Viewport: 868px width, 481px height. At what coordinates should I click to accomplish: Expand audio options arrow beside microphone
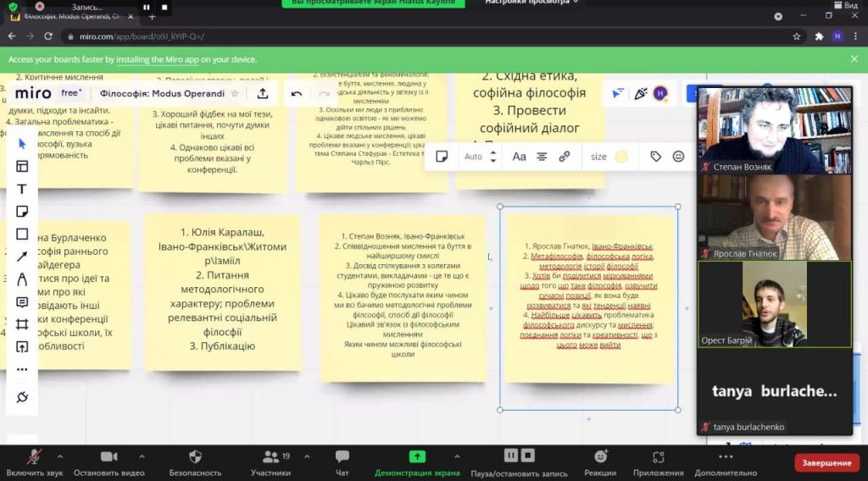(x=60, y=456)
